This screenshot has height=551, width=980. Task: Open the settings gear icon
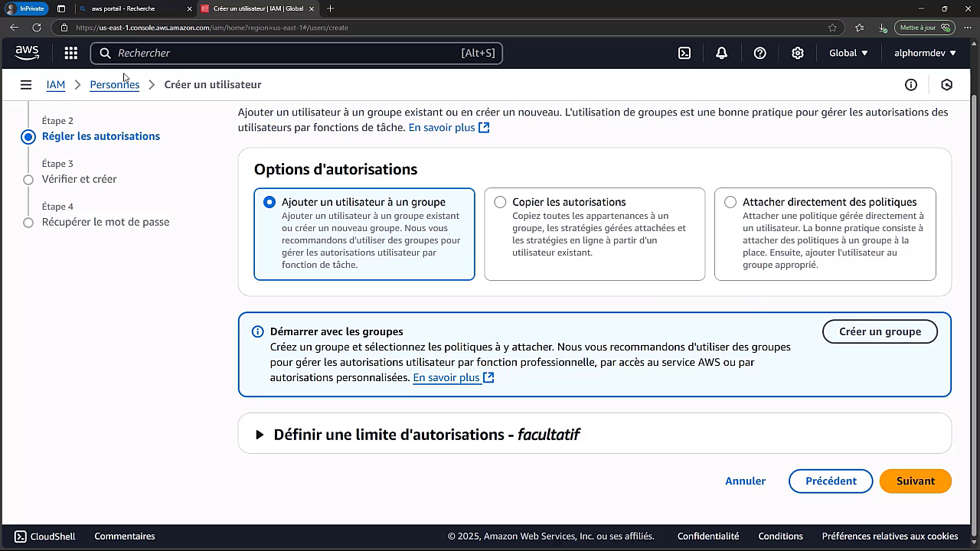click(x=798, y=53)
